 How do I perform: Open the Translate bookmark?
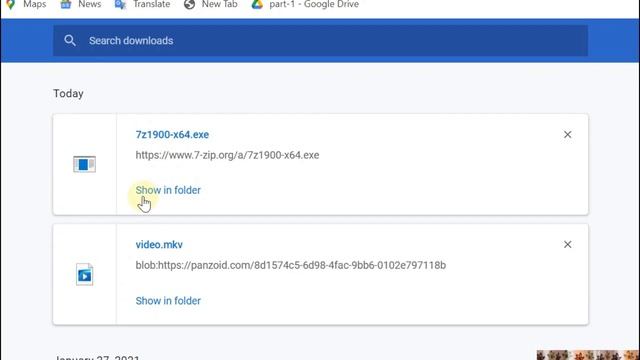pyautogui.click(x=142, y=4)
